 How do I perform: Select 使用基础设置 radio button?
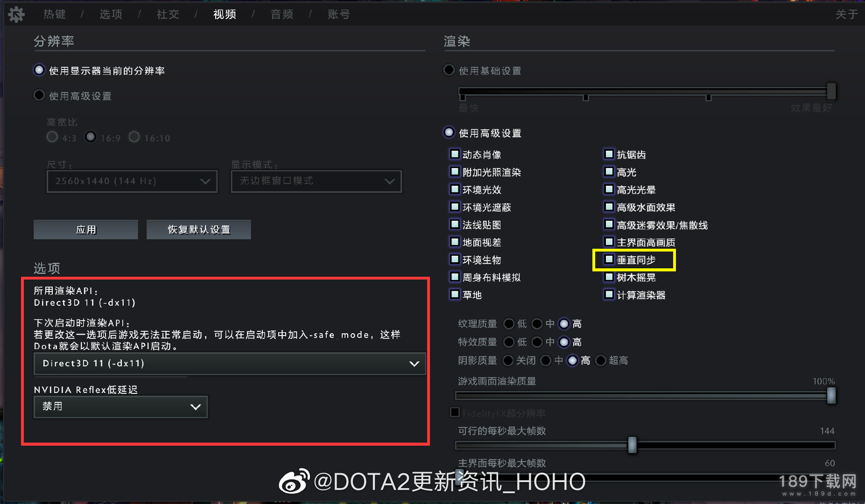tap(449, 70)
